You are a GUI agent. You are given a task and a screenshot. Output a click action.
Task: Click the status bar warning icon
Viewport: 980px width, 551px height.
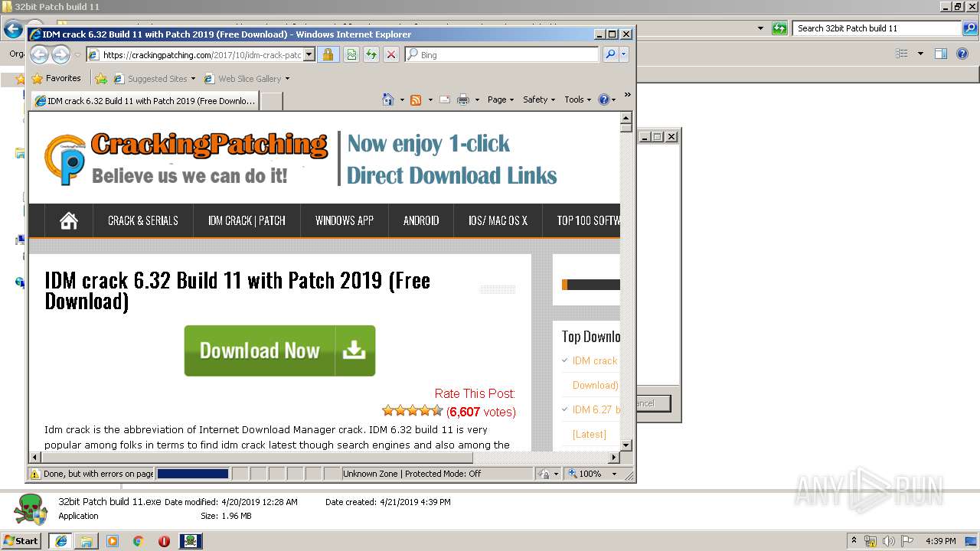click(34, 474)
